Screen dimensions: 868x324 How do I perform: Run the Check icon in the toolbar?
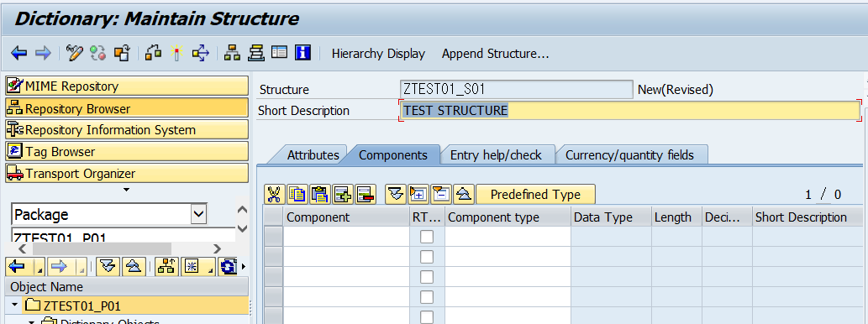pos(153,53)
